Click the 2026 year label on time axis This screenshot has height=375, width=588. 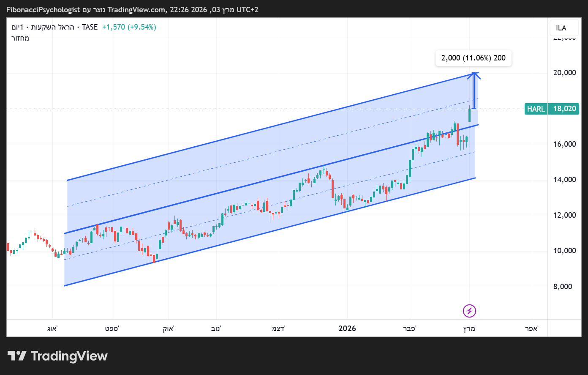(347, 328)
